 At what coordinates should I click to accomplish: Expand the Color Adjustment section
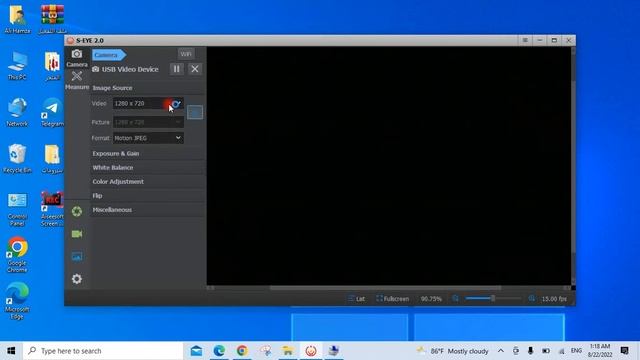pos(148,182)
